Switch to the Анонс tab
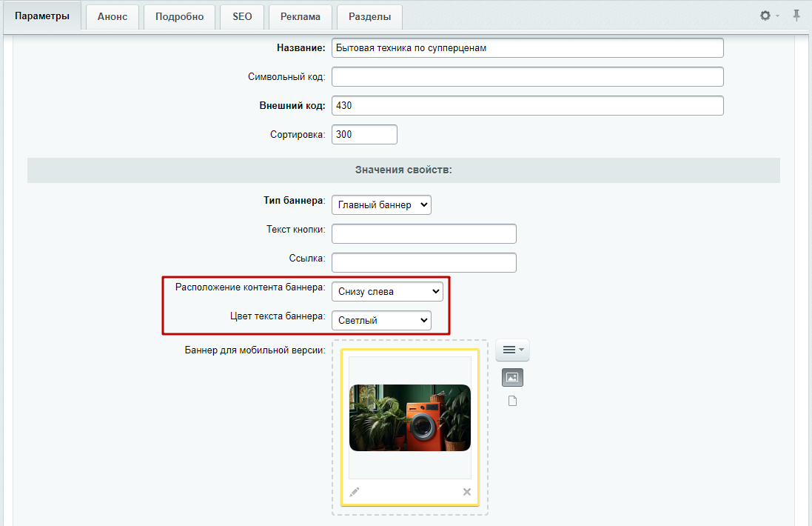Image resolution: width=812 pixels, height=526 pixels. [113, 16]
